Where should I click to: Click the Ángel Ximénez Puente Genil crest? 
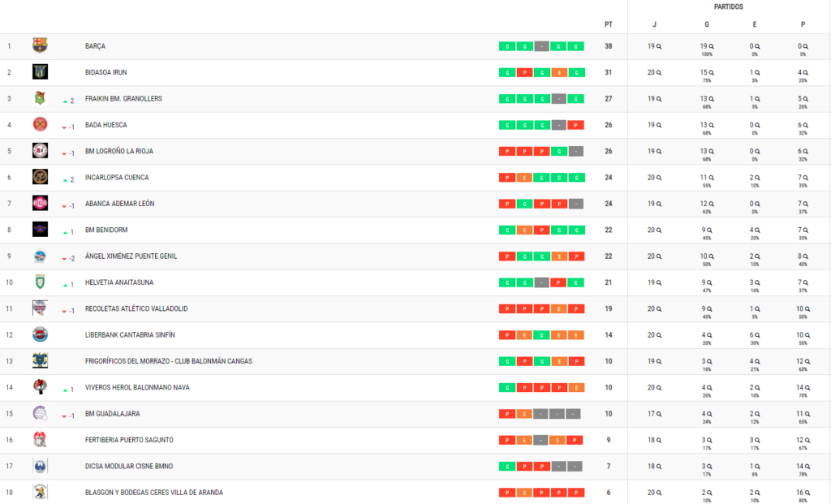click(40, 256)
